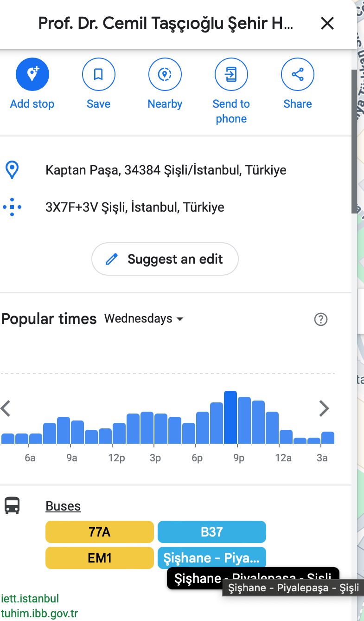The width and height of the screenshot is (364, 621).
Task: Open the Wednesdays day dropdown
Action: coord(144,319)
